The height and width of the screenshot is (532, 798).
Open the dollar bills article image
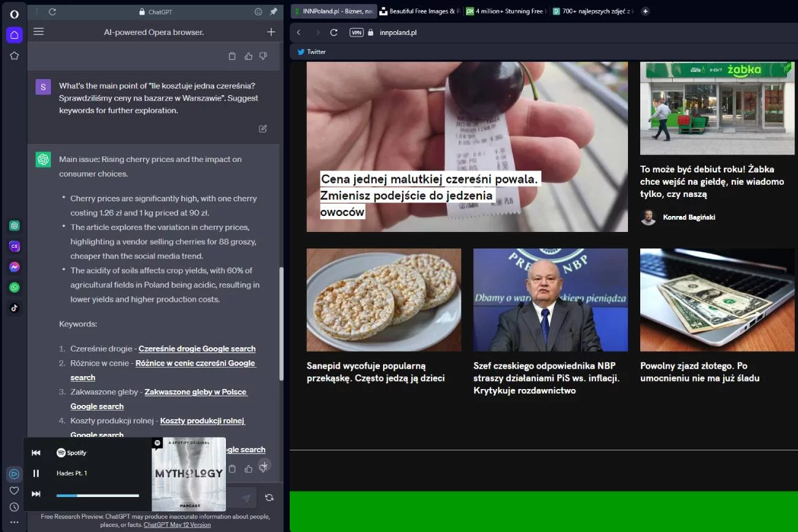point(717,300)
